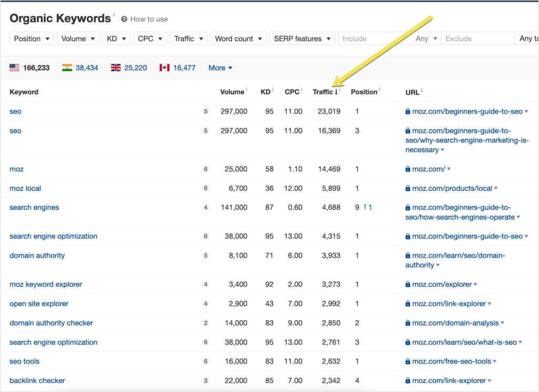539x392 pixels.
Task: Switch to UK results 25,220
Action: pos(135,68)
